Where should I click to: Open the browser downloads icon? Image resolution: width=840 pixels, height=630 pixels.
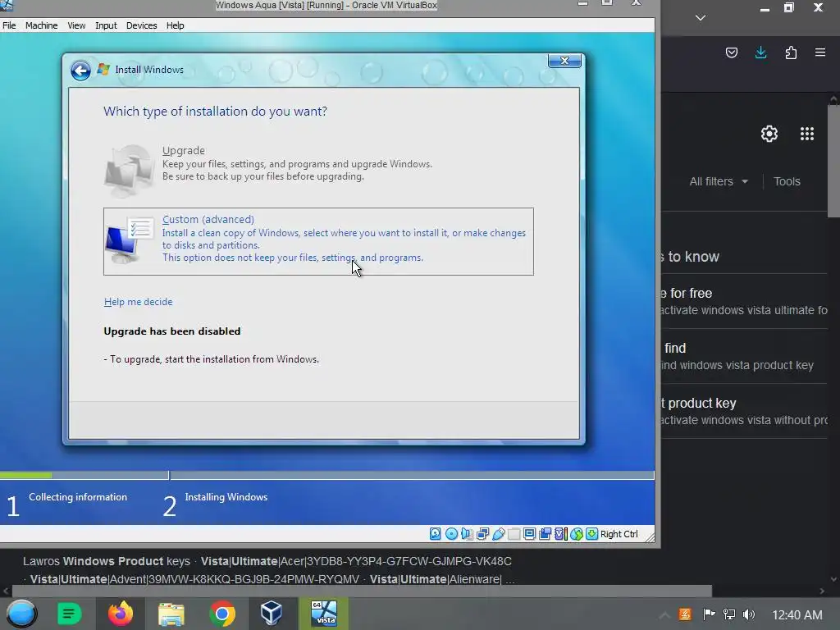[x=760, y=52]
